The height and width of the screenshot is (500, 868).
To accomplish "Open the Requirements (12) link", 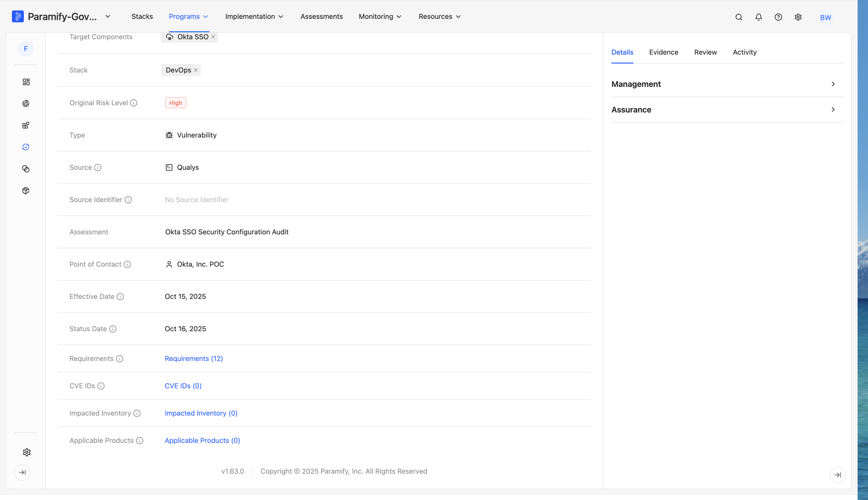I will pyautogui.click(x=194, y=358).
